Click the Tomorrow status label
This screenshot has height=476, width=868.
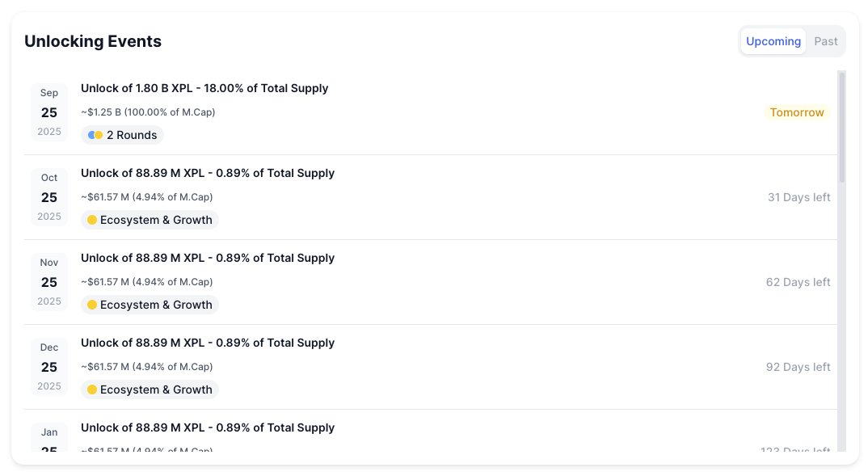pos(797,112)
